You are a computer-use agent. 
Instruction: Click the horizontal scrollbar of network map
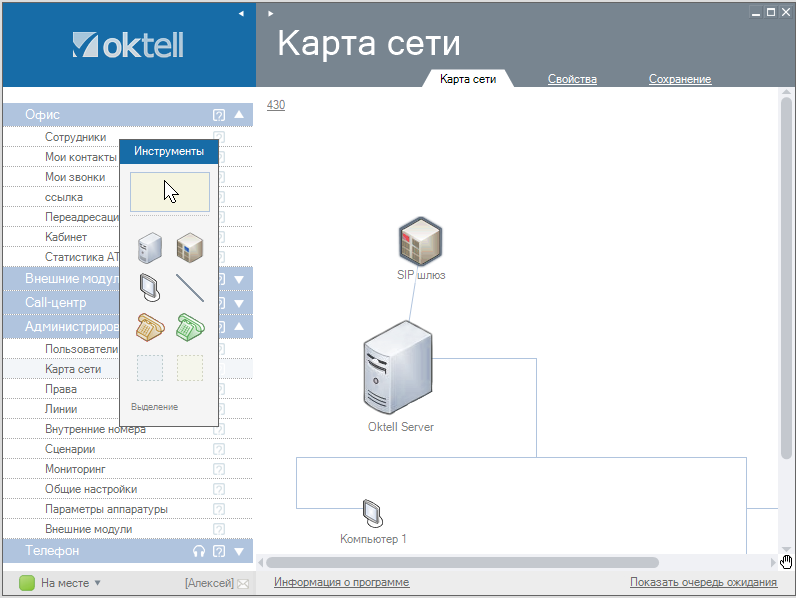[x=462, y=563]
